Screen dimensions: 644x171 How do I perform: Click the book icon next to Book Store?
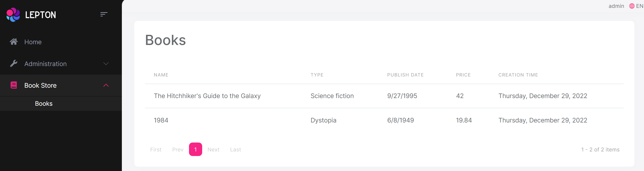[13, 85]
